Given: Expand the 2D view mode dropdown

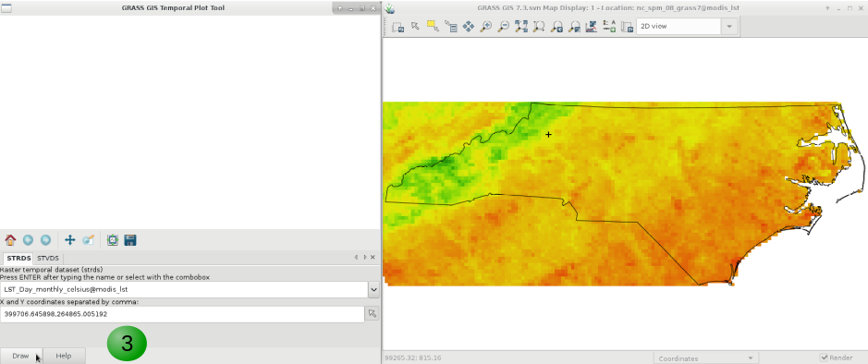Looking at the screenshot, I should [x=729, y=26].
